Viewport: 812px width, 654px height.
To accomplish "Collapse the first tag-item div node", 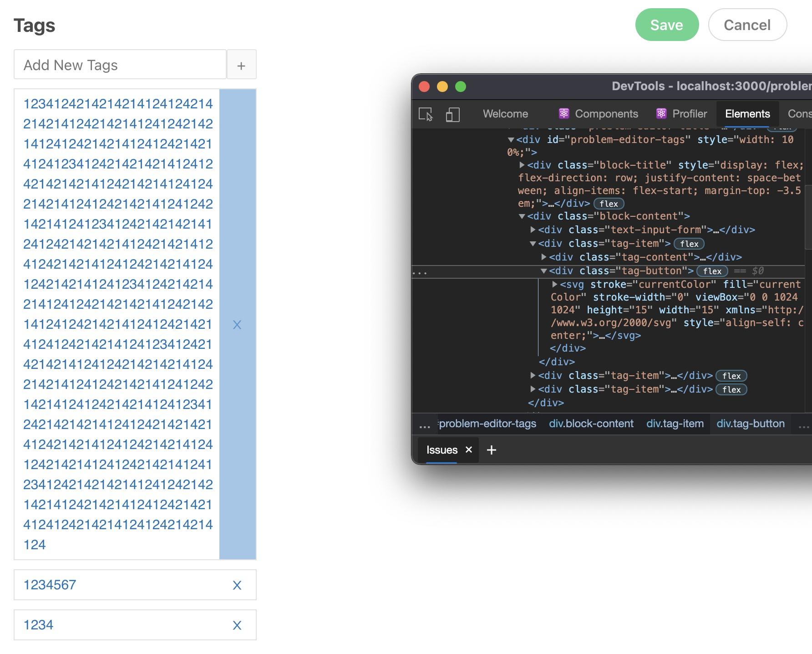I will (533, 244).
